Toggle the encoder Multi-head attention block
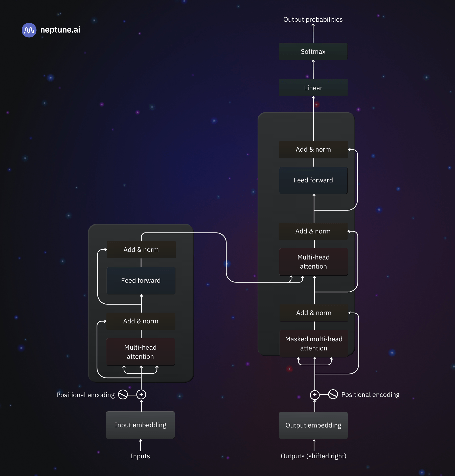 pos(141,352)
